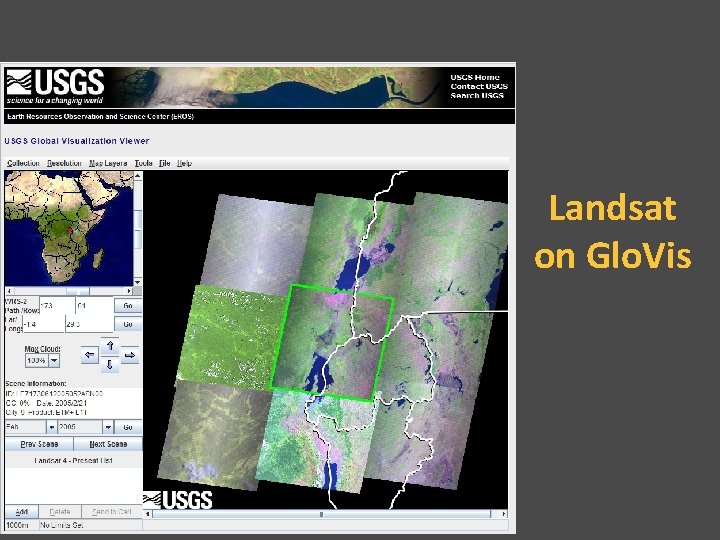Go to the Prev Scene
The image size is (720, 540).
pyautogui.click(x=39, y=444)
